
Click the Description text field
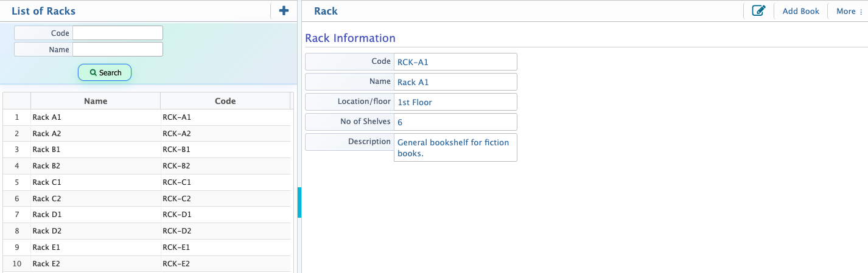(x=455, y=148)
